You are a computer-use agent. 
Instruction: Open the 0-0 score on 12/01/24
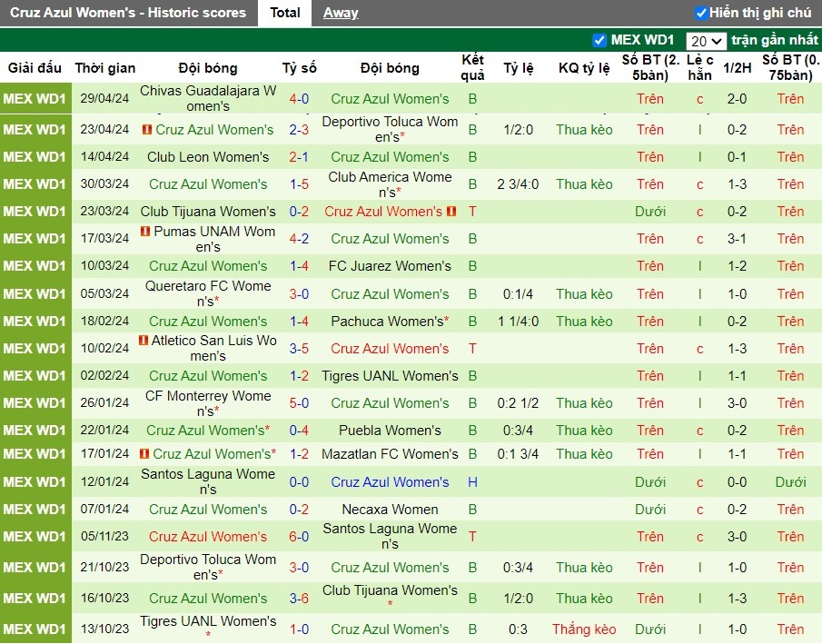click(x=299, y=482)
